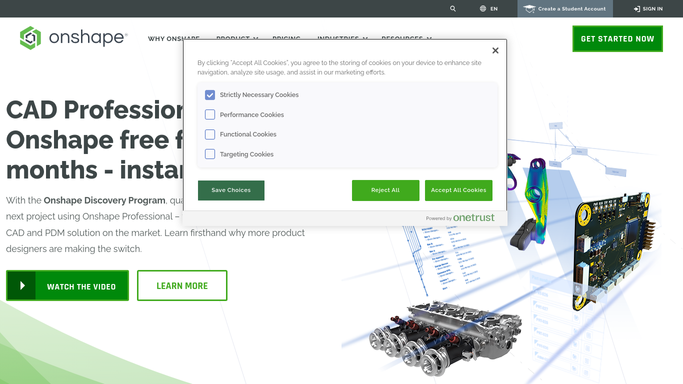683x384 pixels.
Task: Click the Accept All Cookies button
Action: (x=459, y=190)
